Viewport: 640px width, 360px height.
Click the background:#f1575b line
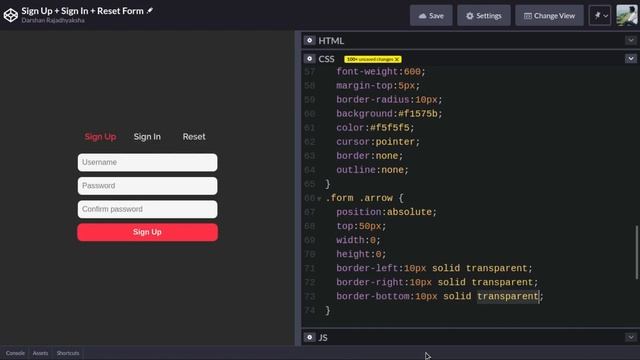tap(389, 113)
